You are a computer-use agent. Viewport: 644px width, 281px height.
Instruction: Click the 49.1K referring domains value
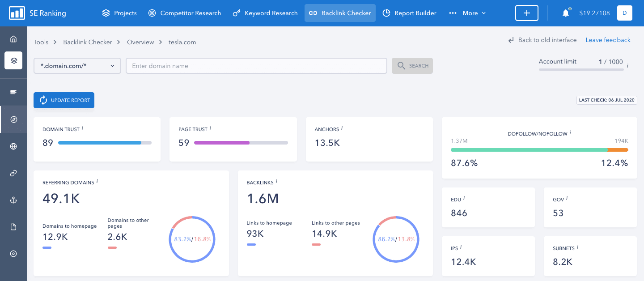tap(61, 199)
